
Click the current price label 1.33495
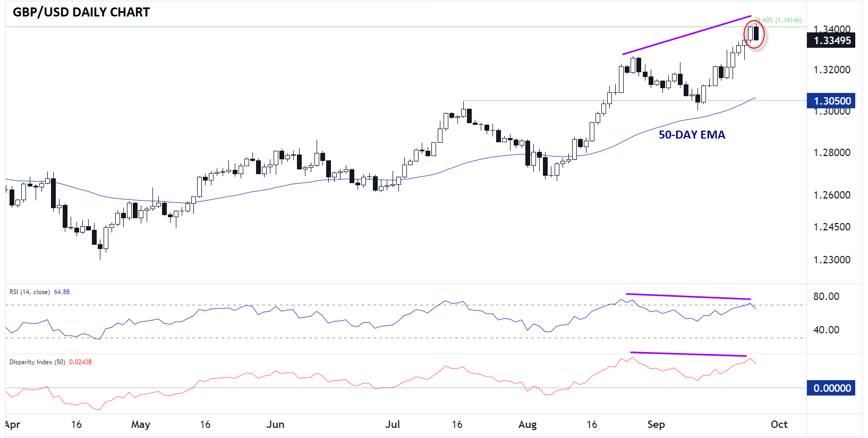point(831,40)
